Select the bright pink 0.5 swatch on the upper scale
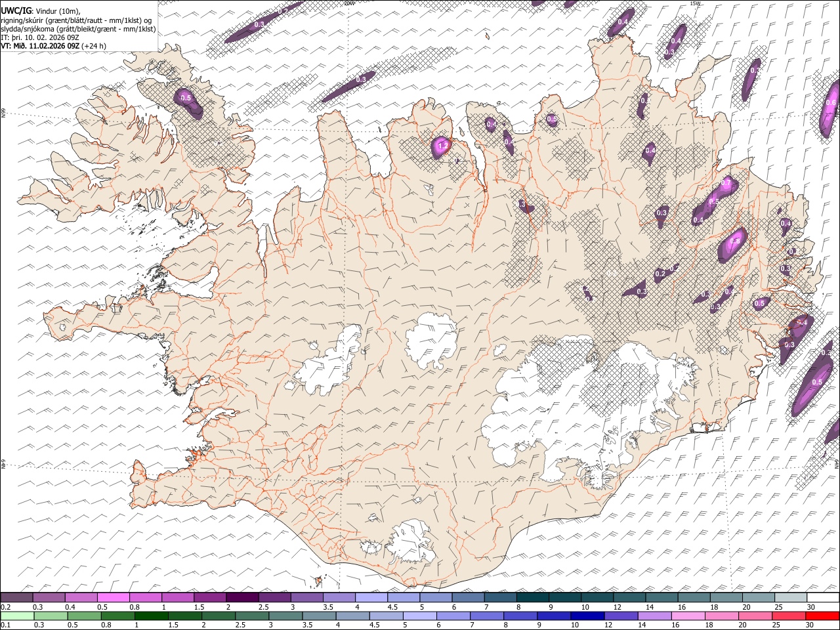This screenshot has width=840, height=630. click(113, 597)
